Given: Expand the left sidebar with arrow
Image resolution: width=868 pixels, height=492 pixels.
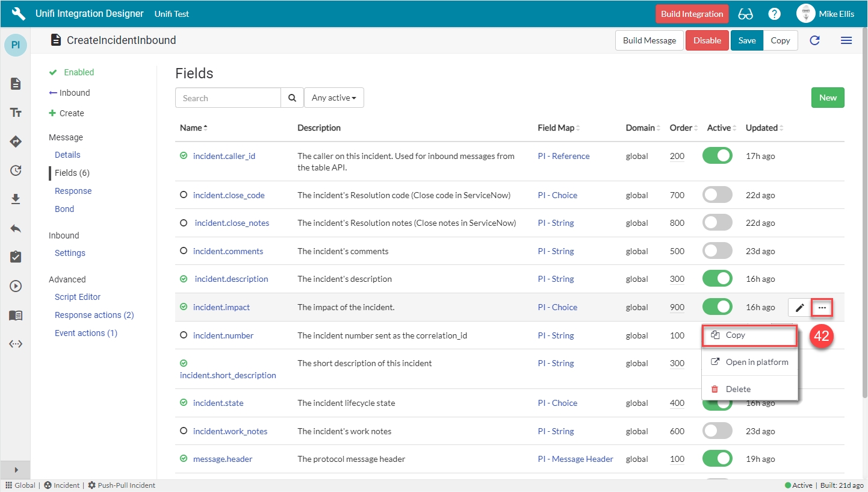Looking at the screenshot, I should [x=16, y=470].
